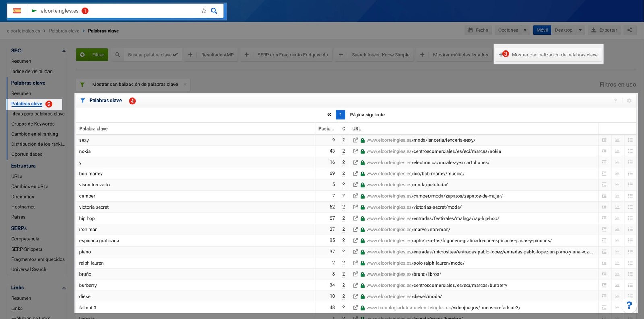Bookmark the domain with the star icon
Image resolution: width=644 pixels, height=319 pixels.
tap(204, 11)
